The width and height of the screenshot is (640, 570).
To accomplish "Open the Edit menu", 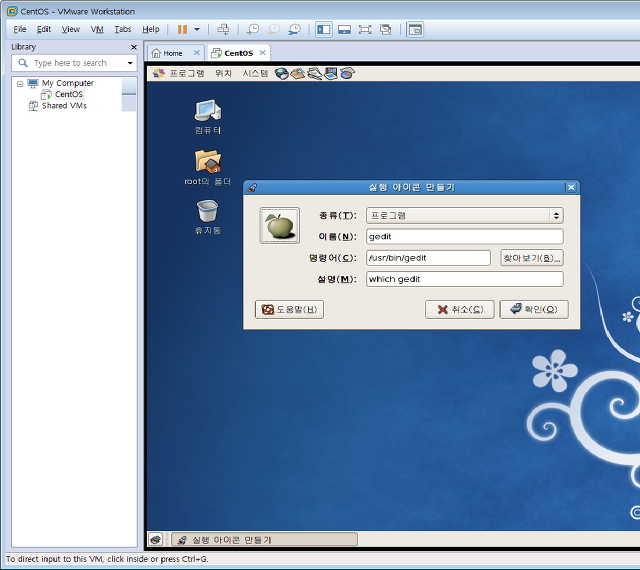I will click(44, 29).
